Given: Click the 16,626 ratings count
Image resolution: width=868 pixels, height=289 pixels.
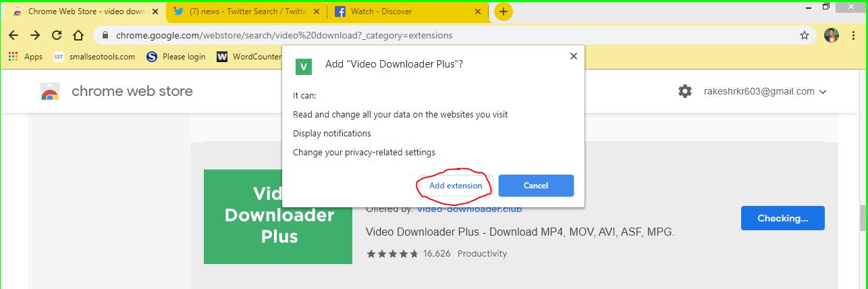Looking at the screenshot, I should [x=437, y=254].
